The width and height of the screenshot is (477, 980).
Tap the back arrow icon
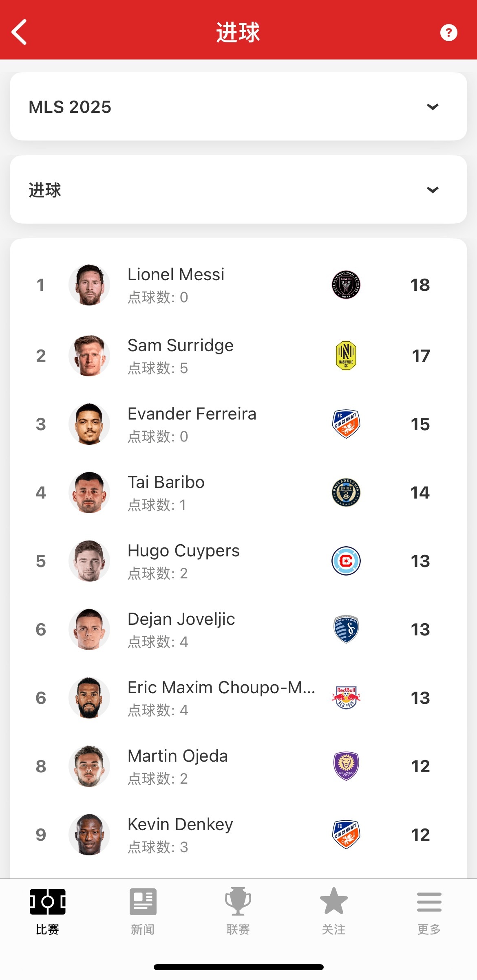(19, 32)
